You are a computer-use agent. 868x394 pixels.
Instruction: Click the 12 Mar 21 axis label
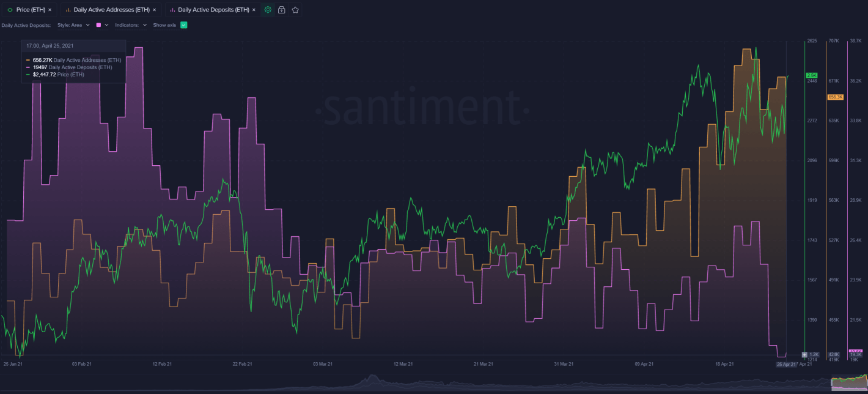(403, 364)
